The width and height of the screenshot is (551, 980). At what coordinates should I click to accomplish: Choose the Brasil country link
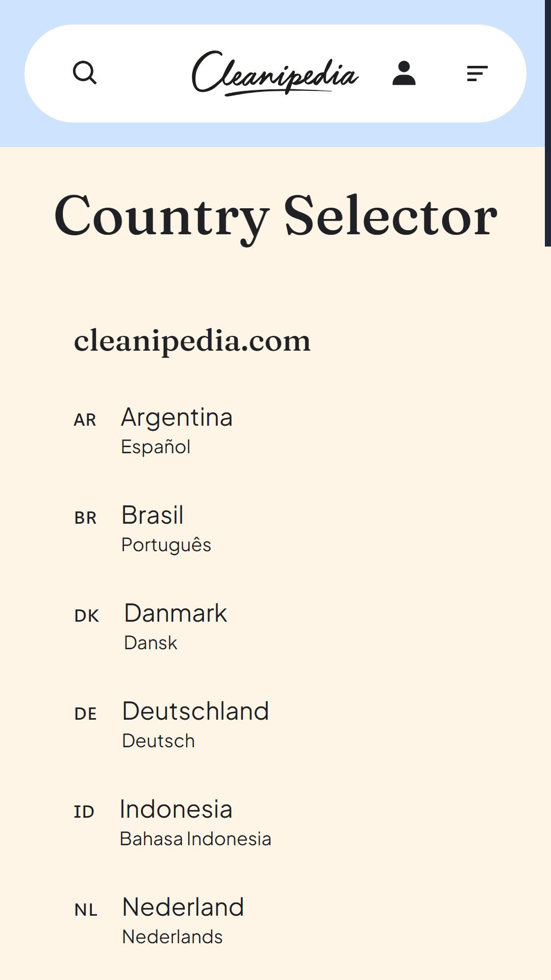point(153,516)
